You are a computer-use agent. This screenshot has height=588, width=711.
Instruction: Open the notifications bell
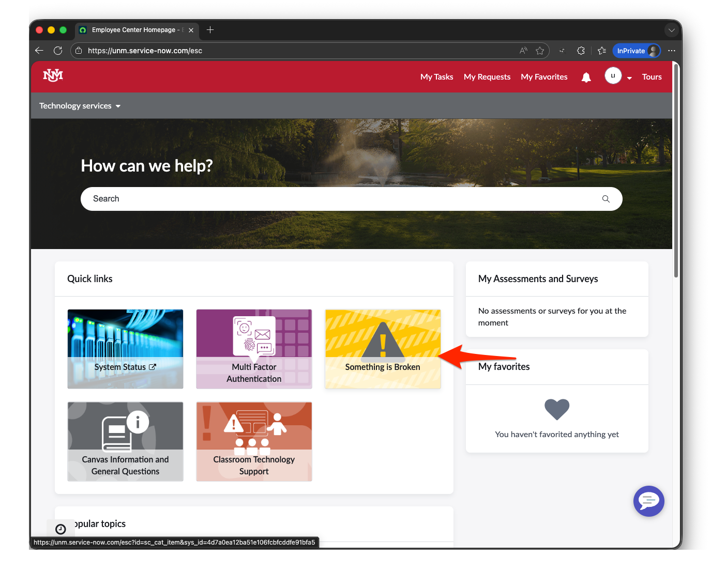point(586,76)
